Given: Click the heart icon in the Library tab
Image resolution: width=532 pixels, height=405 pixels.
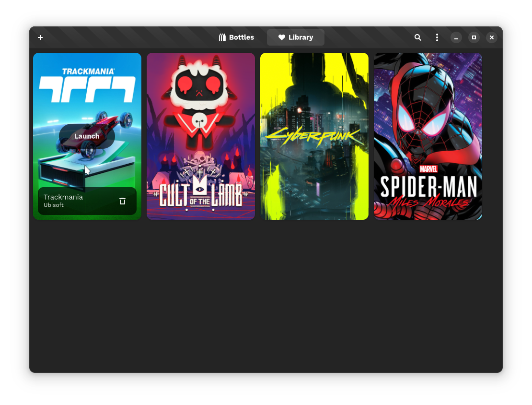Looking at the screenshot, I should pos(282,37).
